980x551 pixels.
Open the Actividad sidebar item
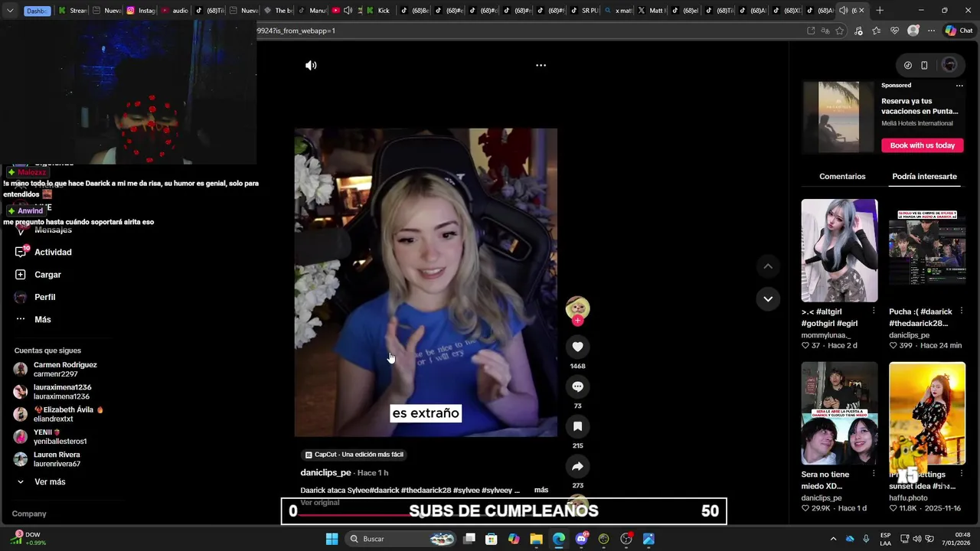(52, 252)
